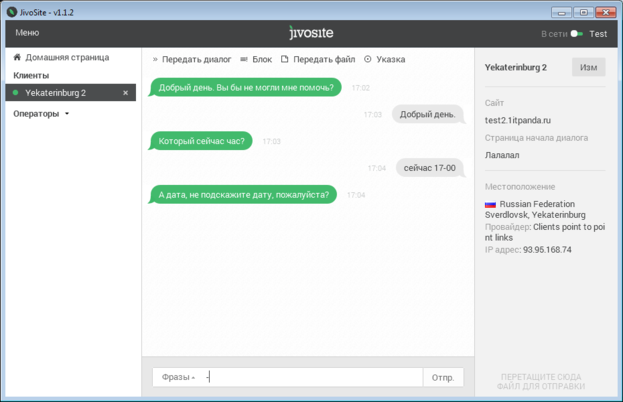
Task: Click the provider 'Clients point to point links'
Action: pyautogui.click(x=545, y=232)
